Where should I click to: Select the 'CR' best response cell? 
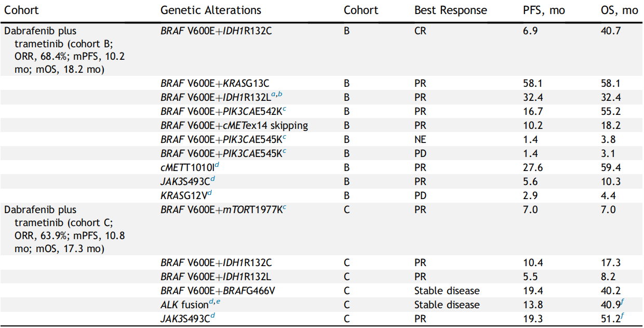(x=420, y=31)
